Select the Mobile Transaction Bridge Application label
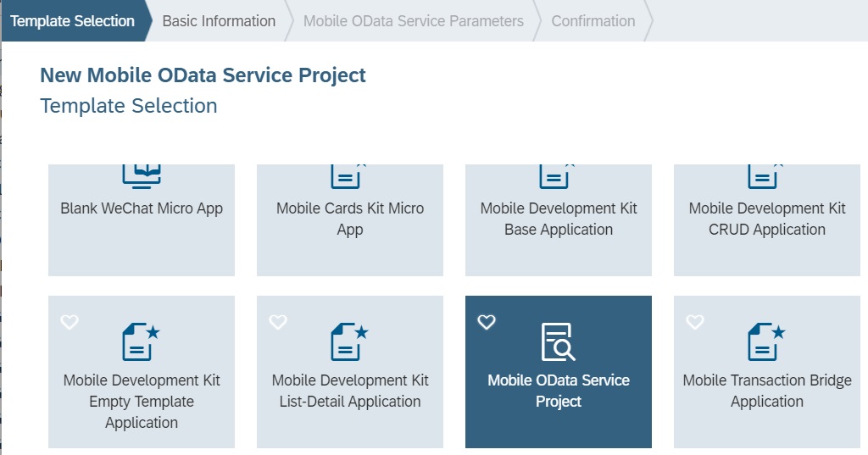Image resolution: width=868 pixels, height=455 pixels. [x=767, y=391]
